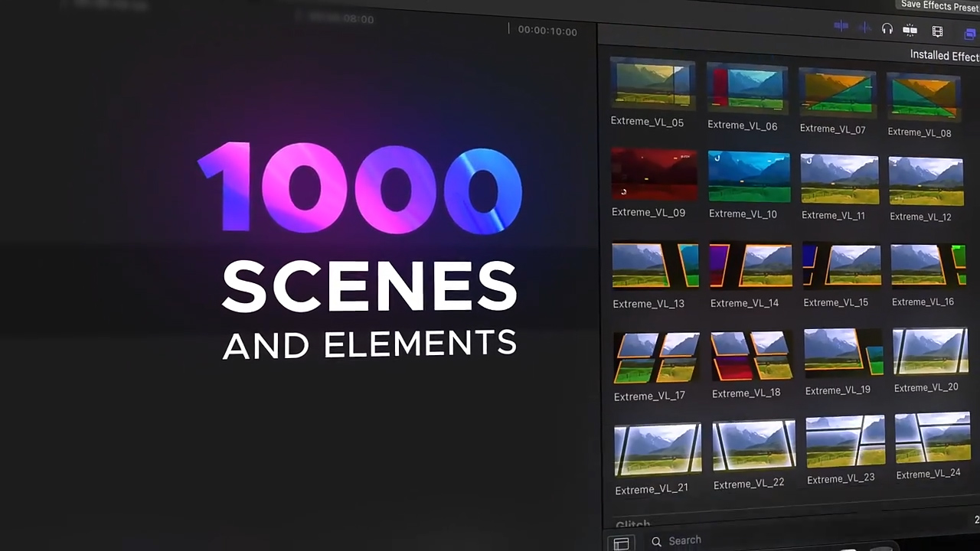Toggle the effects sidebar layout icon
This screenshot has height=551, width=980.
pos(621,543)
